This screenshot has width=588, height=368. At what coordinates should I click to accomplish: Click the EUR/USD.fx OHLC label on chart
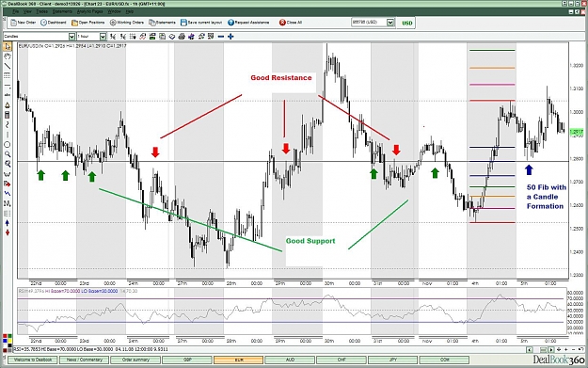(x=72, y=46)
